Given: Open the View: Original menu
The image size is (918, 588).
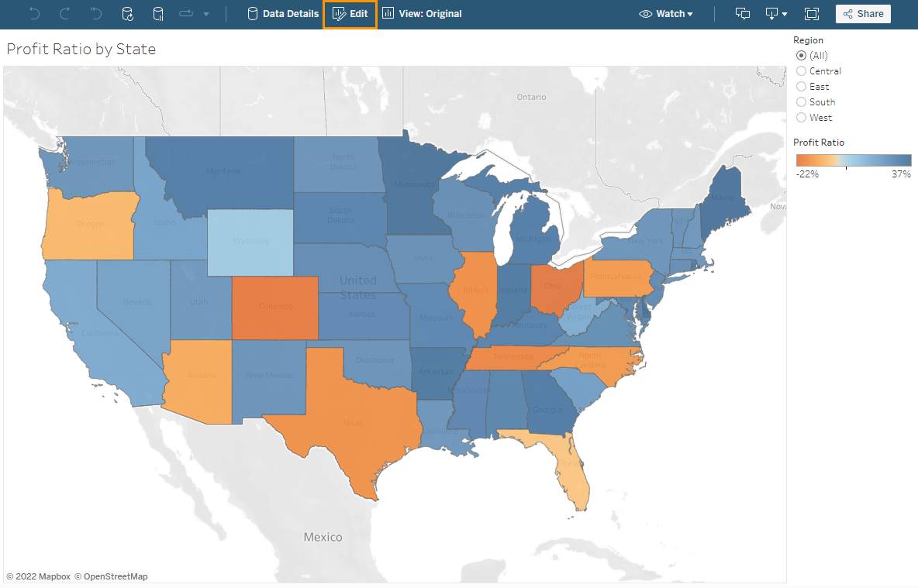Looking at the screenshot, I should (x=422, y=13).
